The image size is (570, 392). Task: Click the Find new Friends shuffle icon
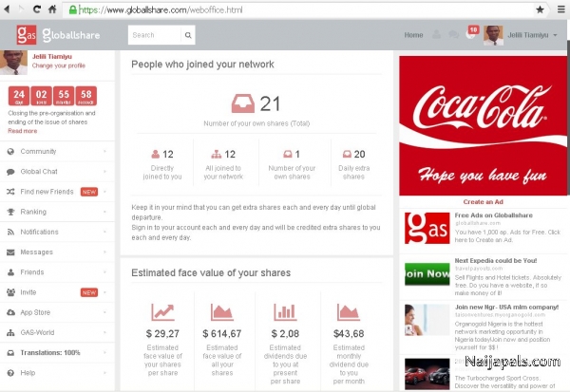click(10, 192)
